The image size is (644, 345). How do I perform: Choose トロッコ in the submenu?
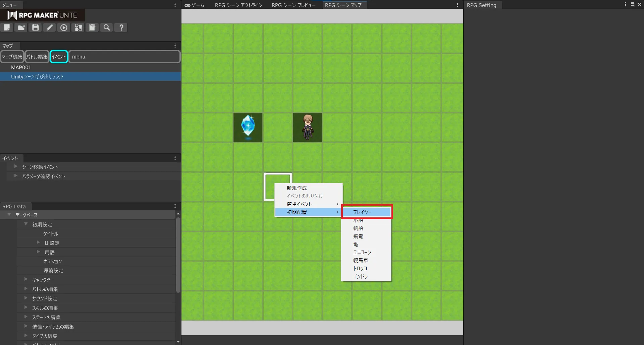click(x=366, y=268)
